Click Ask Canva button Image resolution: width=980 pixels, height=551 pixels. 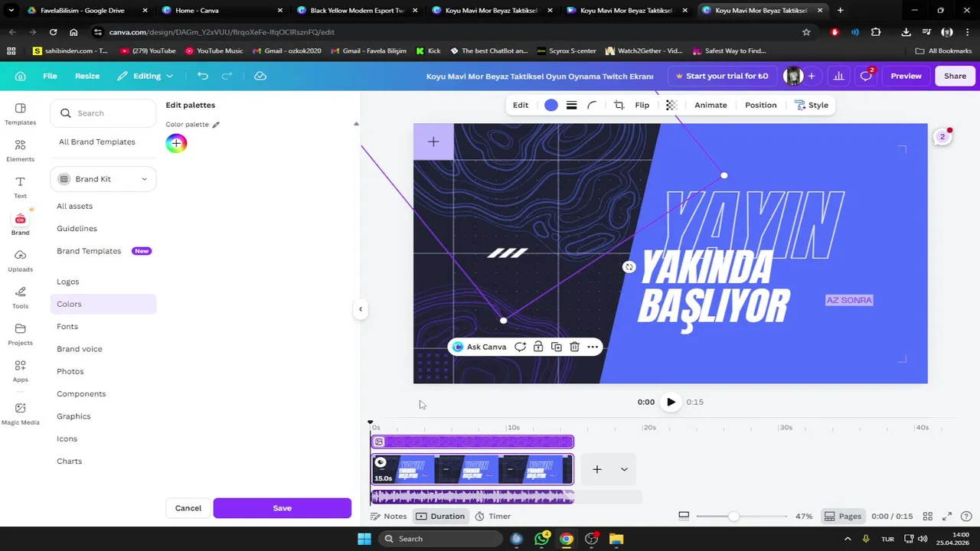tap(479, 347)
